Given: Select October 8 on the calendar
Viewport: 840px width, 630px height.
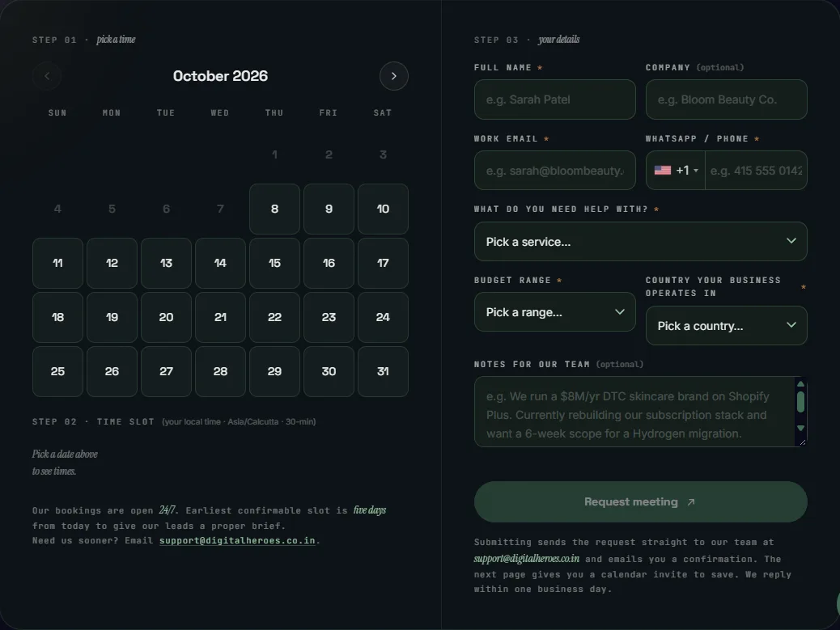Looking at the screenshot, I should [274, 209].
